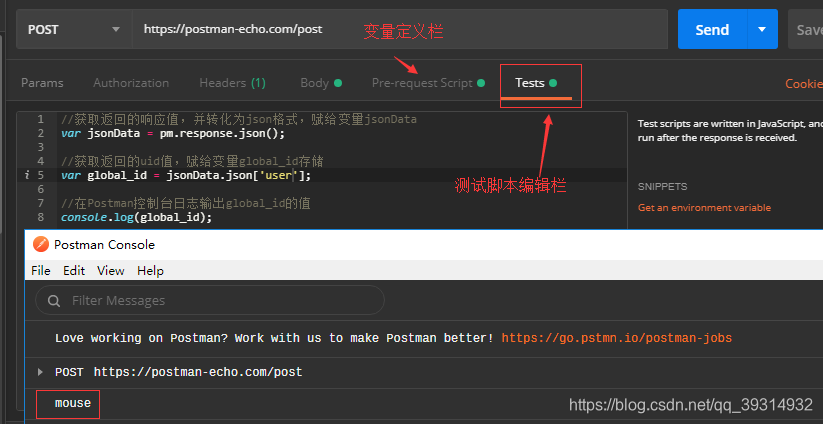Click the request URL input field
This screenshot has width=823, height=424.
[x=399, y=29]
